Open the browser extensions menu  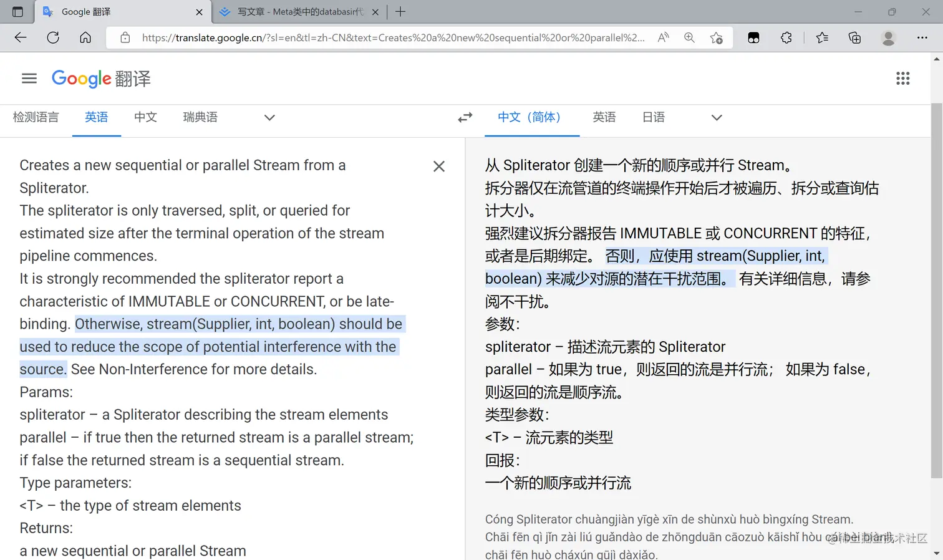pos(786,37)
